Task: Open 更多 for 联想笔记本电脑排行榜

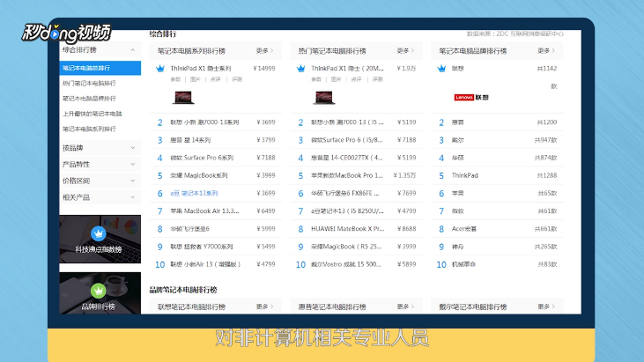Action: pos(264,307)
